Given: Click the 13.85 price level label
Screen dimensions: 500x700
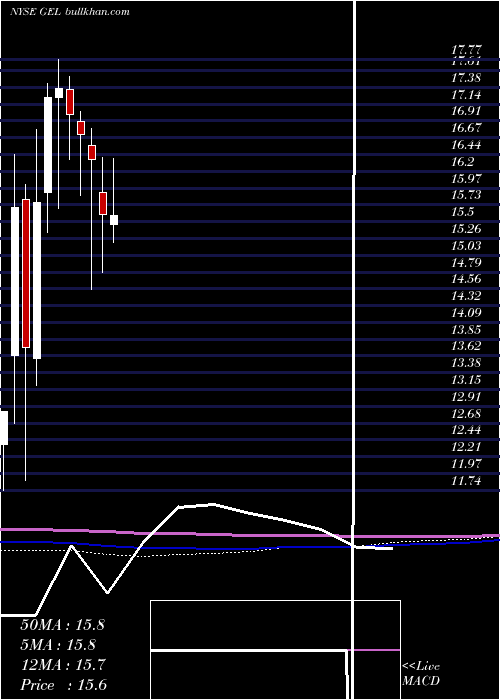Looking at the screenshot, I should pyautogui.click(x=466, y=329).
